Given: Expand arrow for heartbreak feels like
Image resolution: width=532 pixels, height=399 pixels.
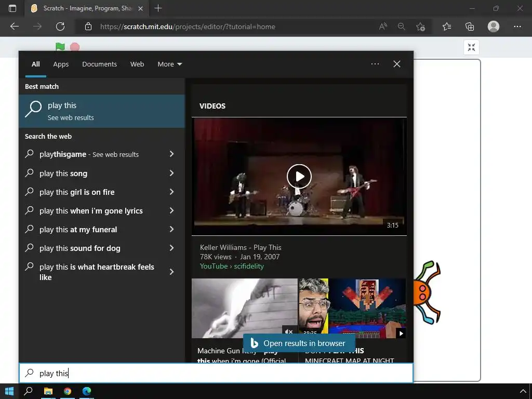Looking at the screenshot, I should point(171,272).
